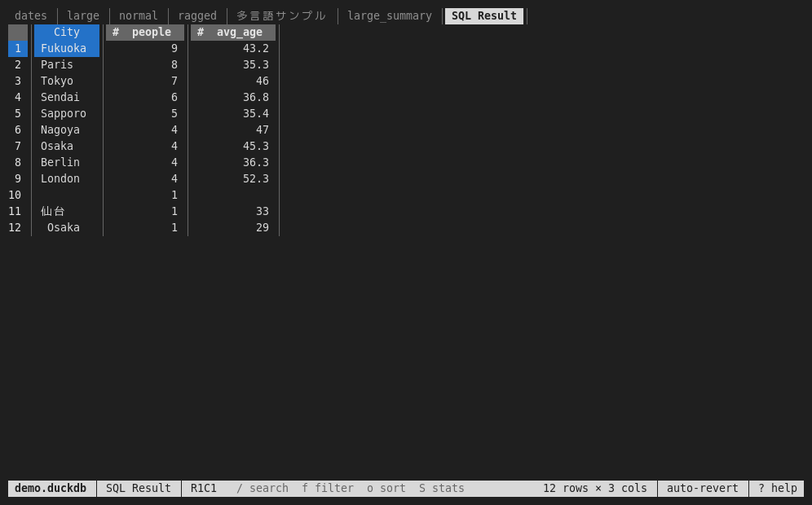Select people value 5 for Sapporo

[145, 113]
